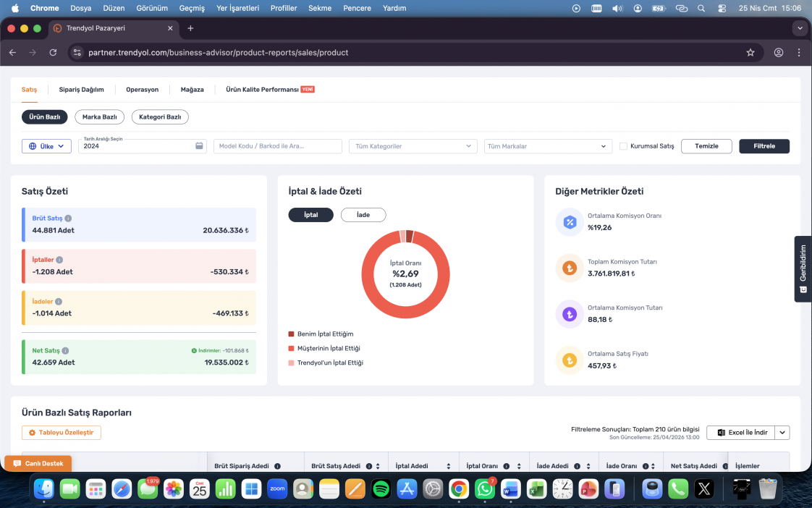Select the Ürün Bazlı report pill
The height and width of the screenshot is (508, 812).
(x=45, y=117)
